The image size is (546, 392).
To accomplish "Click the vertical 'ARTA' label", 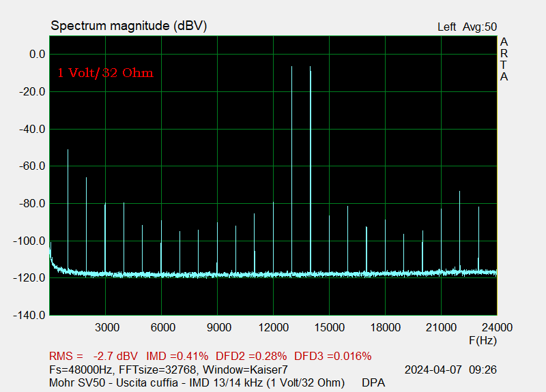I will (504, 59).
